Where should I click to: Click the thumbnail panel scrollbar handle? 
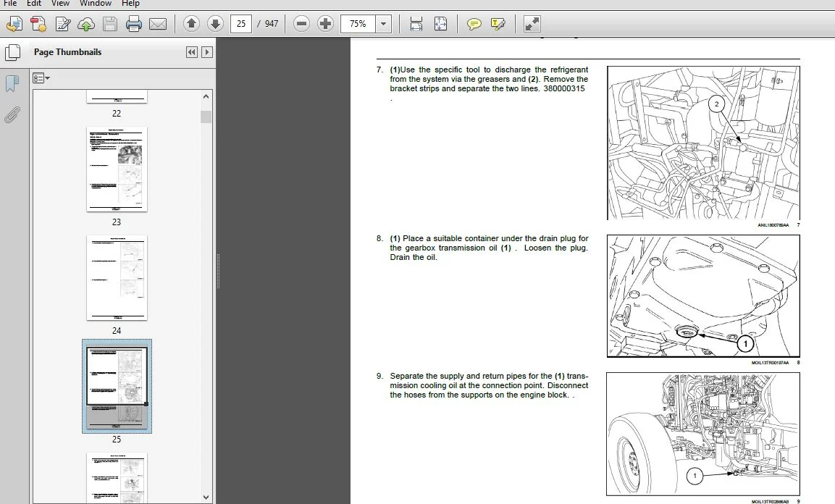click(206, 117)
